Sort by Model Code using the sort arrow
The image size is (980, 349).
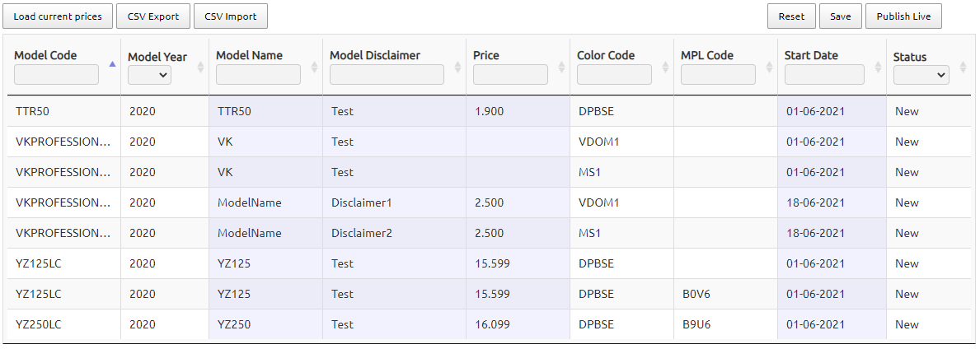pos(112,64)
